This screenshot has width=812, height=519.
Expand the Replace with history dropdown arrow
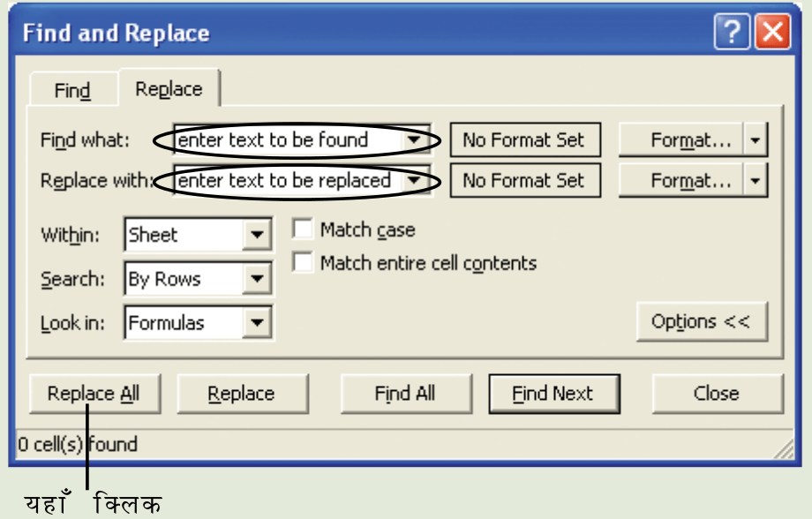[x=413, y=180]
